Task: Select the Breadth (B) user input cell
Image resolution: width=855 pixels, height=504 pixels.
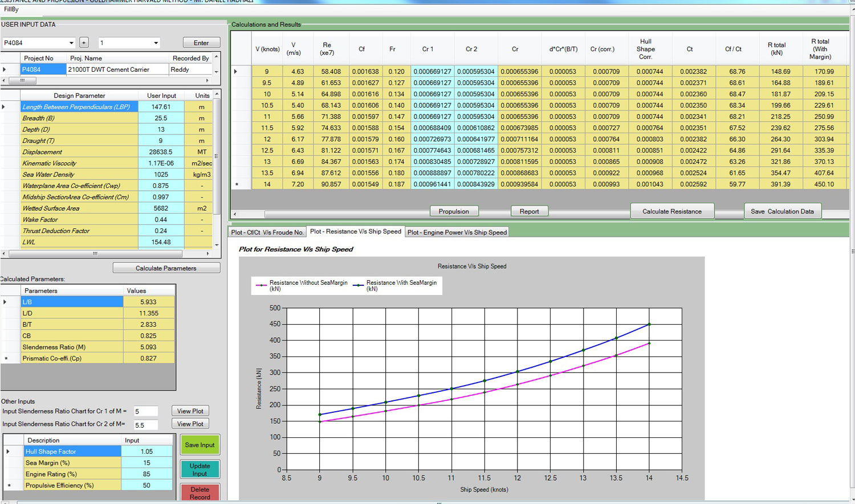Action: [x=161, y=118]
